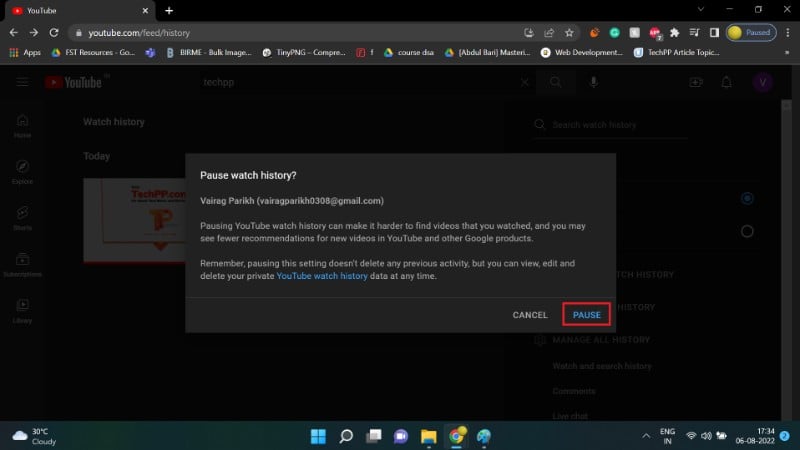Bookmark this page with star icon
This screenshot has height=450, width=800.
point(569,33)
